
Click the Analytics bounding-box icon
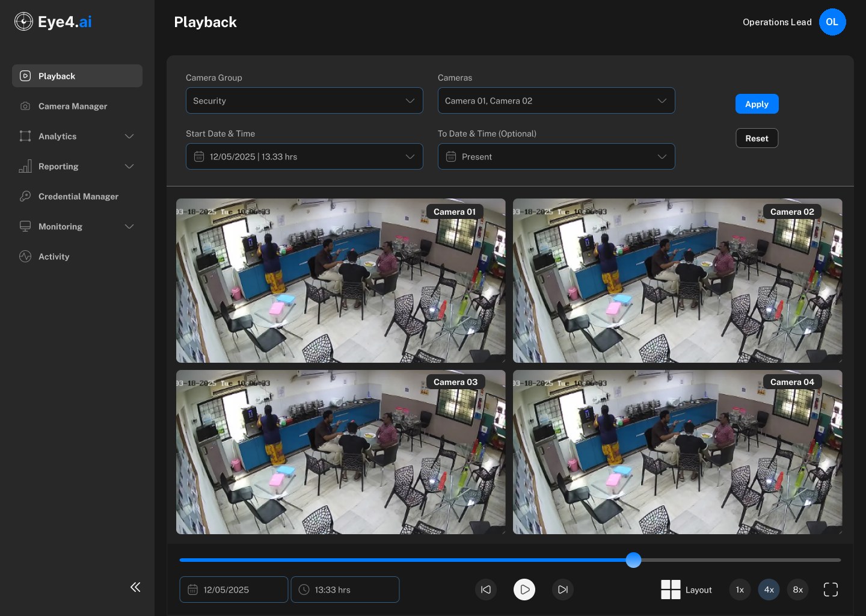point(25,136)
